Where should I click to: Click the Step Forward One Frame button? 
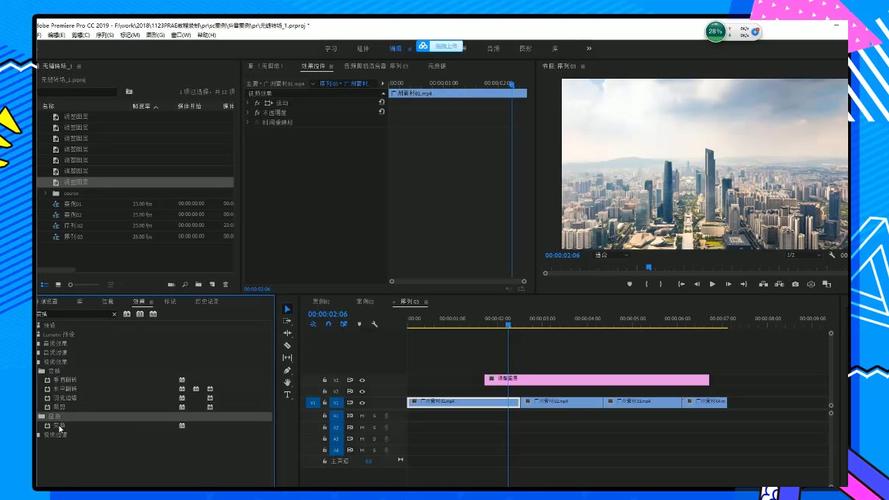[729, 284]
